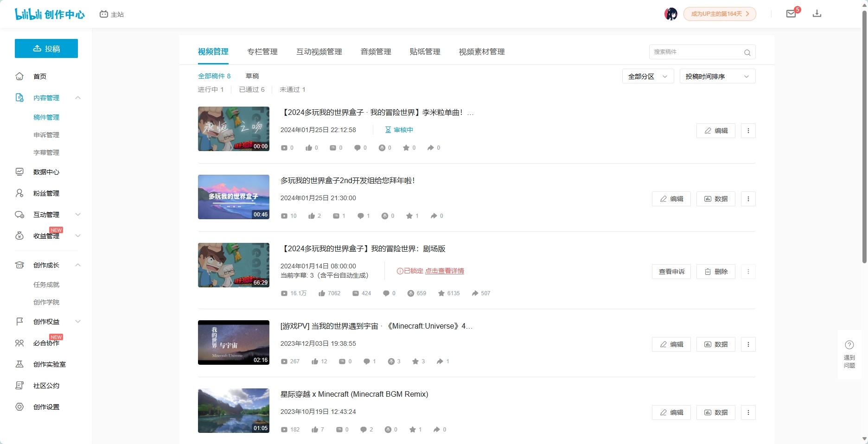Open more options for 拜年啦 video

tap(748, 199)
